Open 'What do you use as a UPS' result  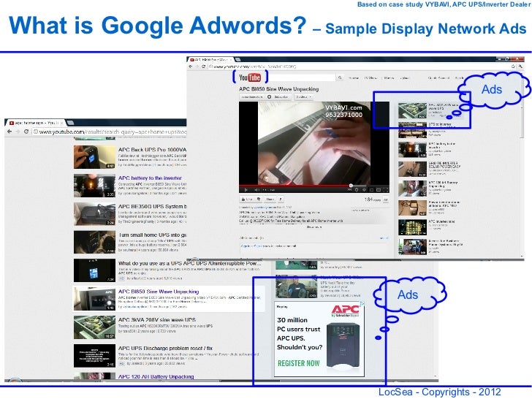pos(190,263)
